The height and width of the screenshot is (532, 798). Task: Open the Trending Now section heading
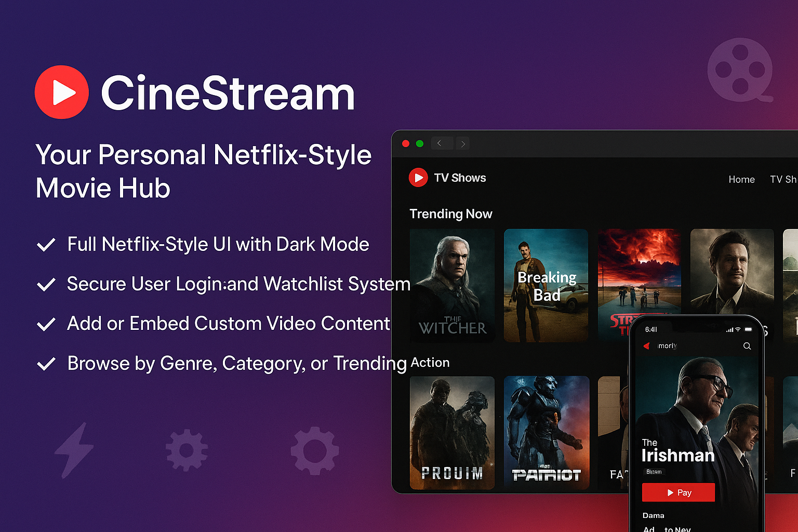pyautogui.click(x=451, y=214)
